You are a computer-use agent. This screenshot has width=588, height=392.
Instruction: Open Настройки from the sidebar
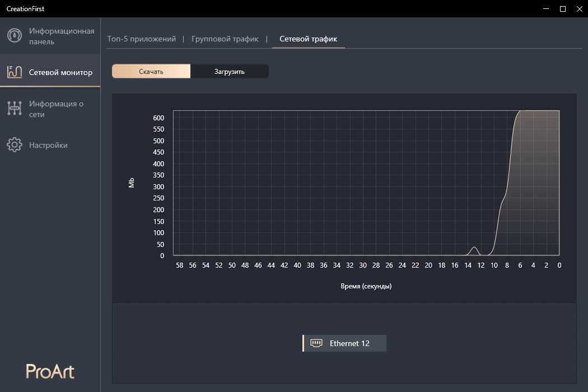[x=48, y=145]
